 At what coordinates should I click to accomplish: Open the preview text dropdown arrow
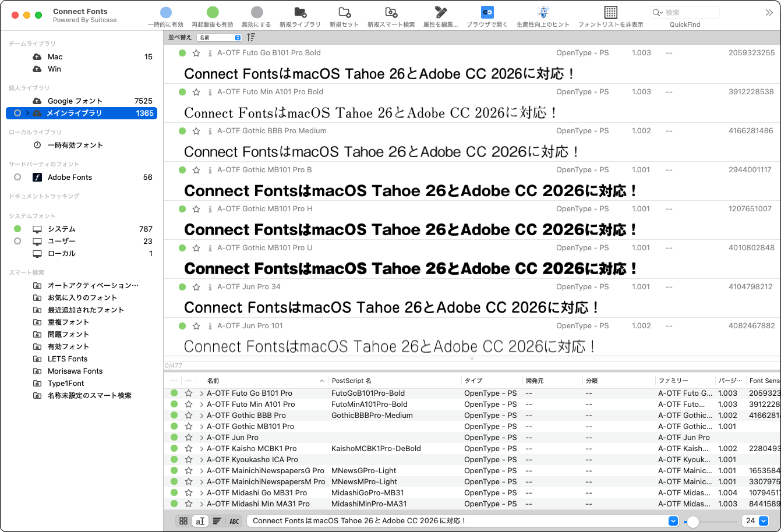tap(673, 521)
